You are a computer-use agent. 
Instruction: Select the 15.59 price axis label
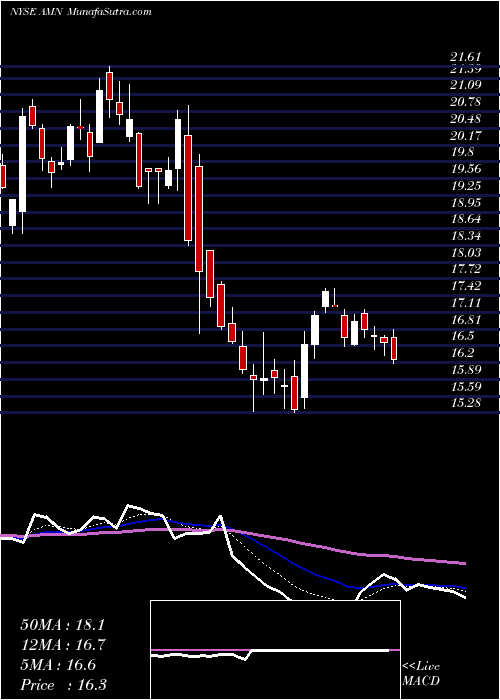[466, 387]
